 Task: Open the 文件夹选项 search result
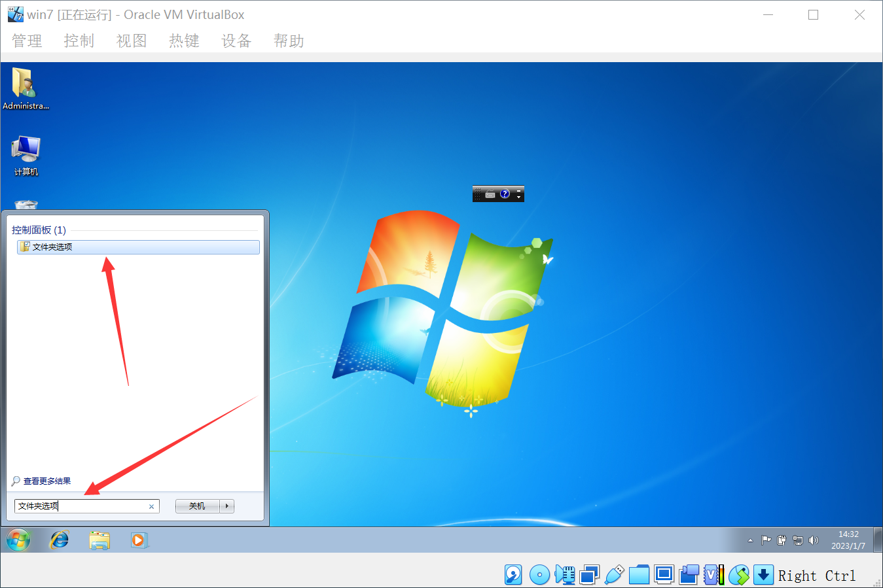click(x=138, y=247)
